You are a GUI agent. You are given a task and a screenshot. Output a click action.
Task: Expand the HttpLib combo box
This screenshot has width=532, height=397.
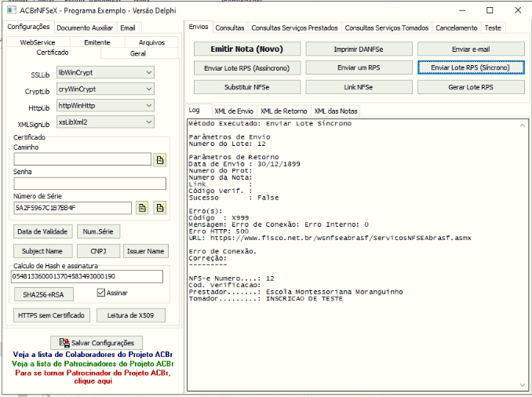pyautogui.click(x=105, y=106)
